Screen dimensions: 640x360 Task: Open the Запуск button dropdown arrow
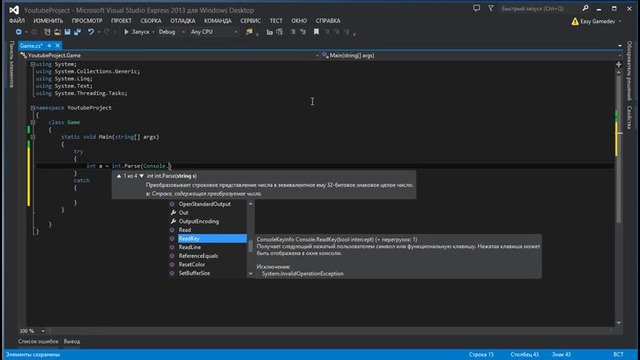click(x=153, y=32)
